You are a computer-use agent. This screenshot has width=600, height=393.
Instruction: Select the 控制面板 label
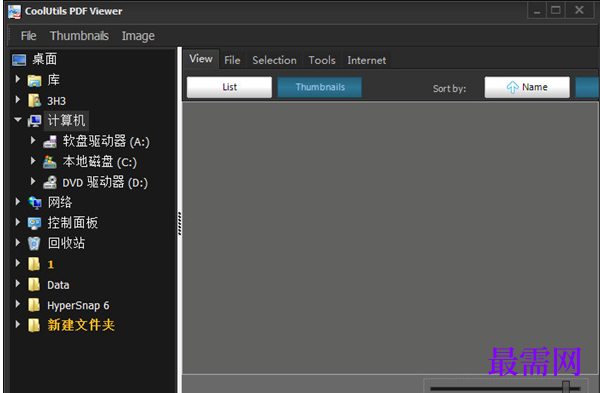point(73,223)
